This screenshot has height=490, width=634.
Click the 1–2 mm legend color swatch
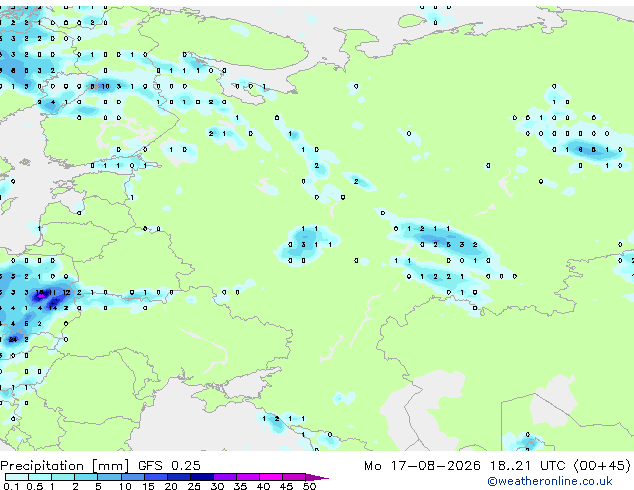[x=63, y=477]
